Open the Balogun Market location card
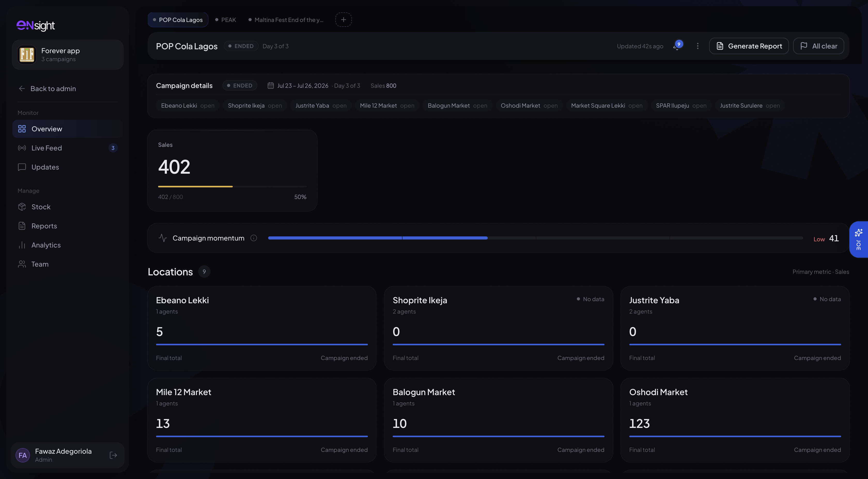Screen dimensions: 868x479 [x=498, y=420]
